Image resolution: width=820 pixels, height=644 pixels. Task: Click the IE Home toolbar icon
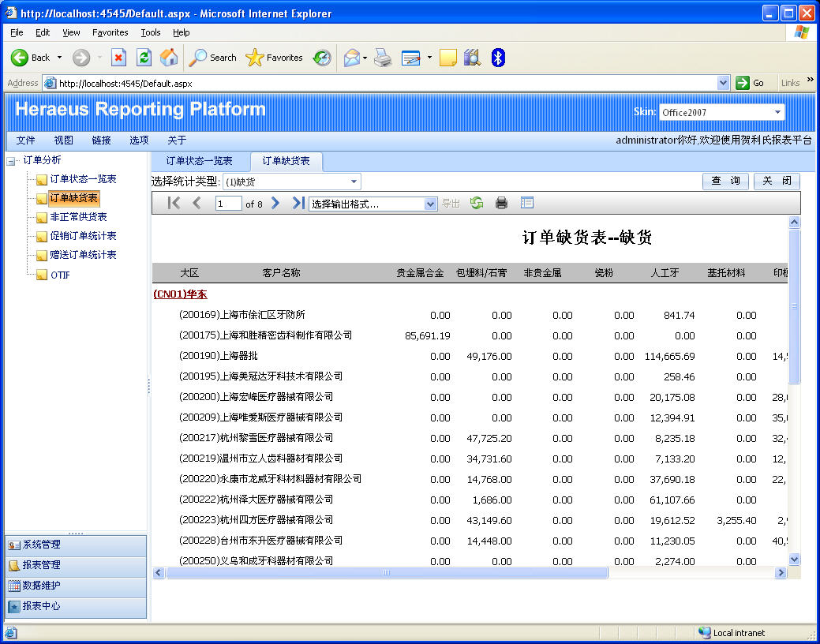coord(169,58)
